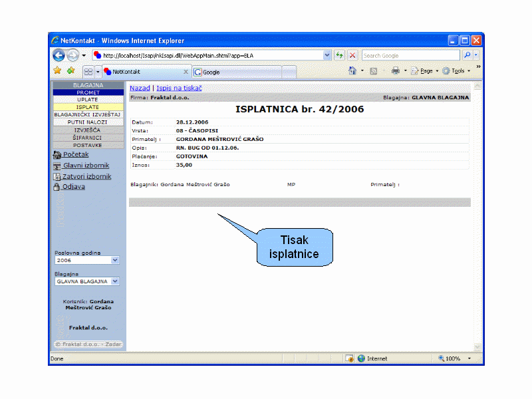The height and width of the screenshot is (399, 532).
Task: Click the status bar security zone icon
Action: [x=350, y=358]
